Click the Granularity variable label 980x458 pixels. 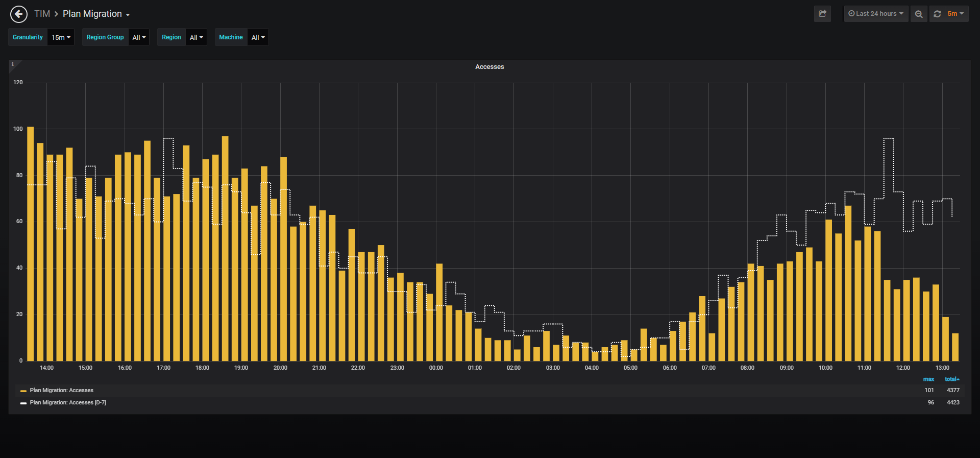28,37
